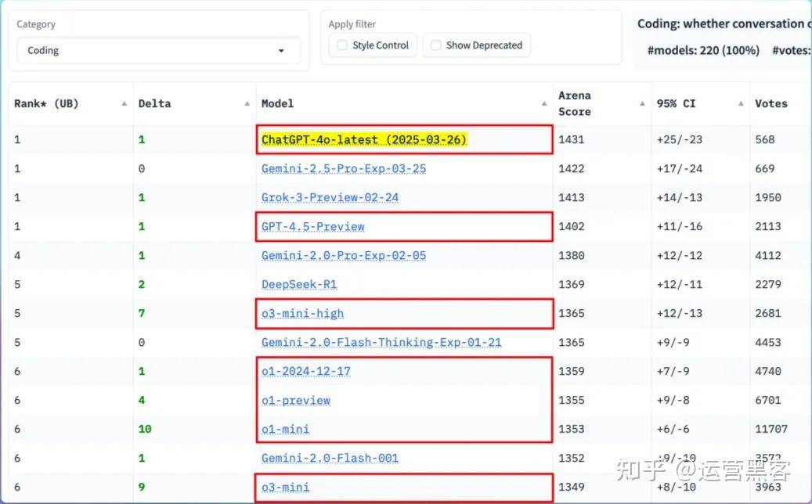This screenshot has height=504, width=812.
Task: Click the 6701 votes value
Action: point(768,401)
